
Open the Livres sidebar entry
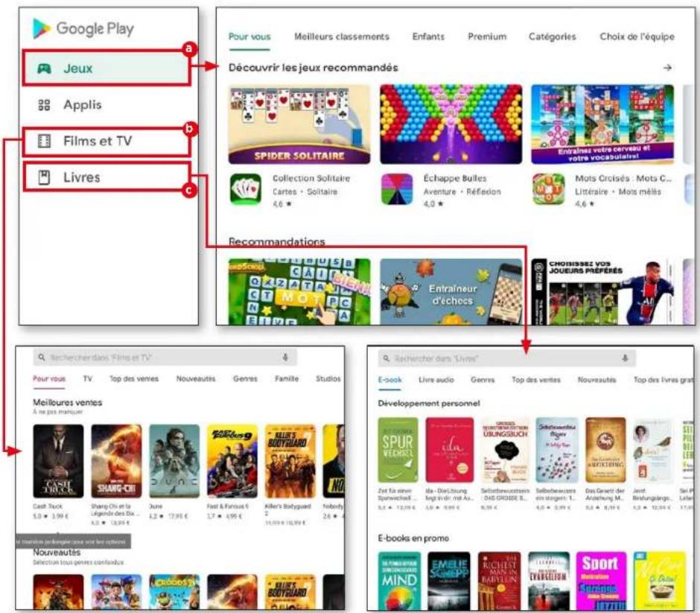click(x=106, y=178)
